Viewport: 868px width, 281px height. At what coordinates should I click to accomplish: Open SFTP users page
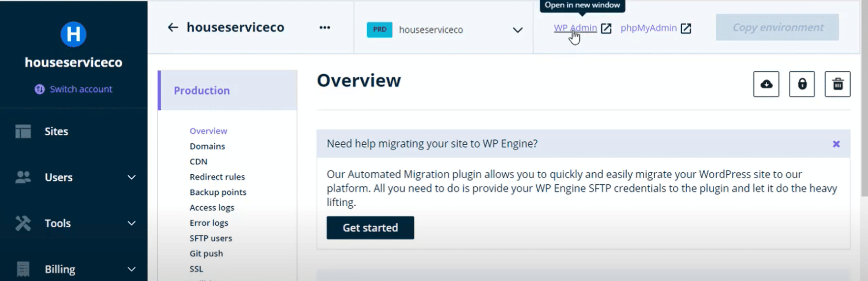click(211, 238)
